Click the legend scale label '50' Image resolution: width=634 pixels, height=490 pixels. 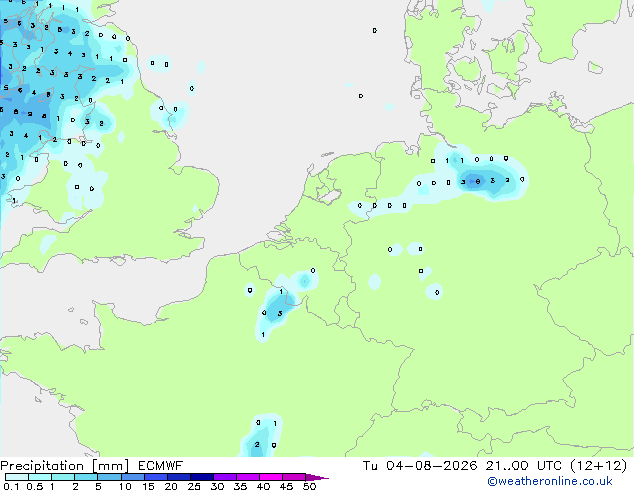pyautogui.click(x=309, y=486)
